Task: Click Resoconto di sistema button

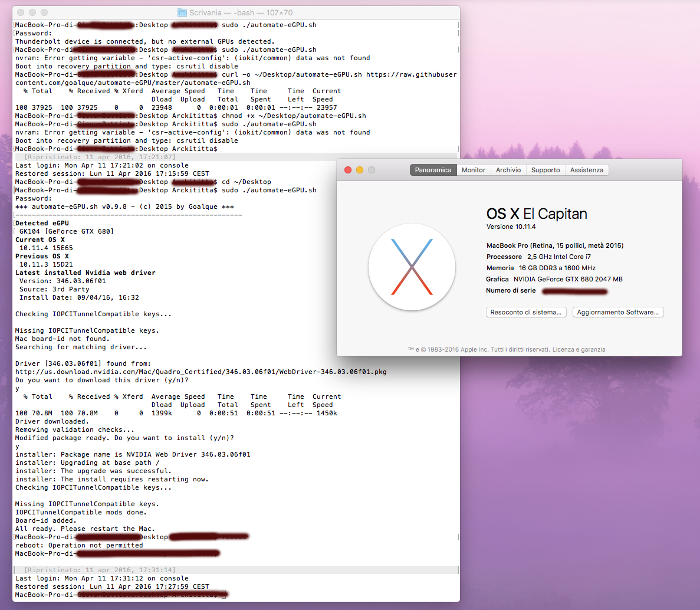Action: 526,312
